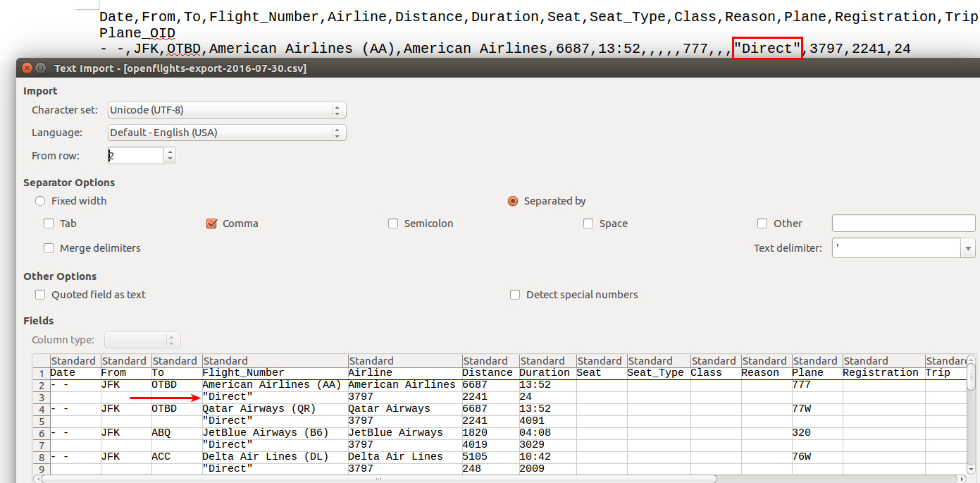Screen dimensions: 980x483
Task: Click the From row spinner arrows
Action: [x=170, y=156]
